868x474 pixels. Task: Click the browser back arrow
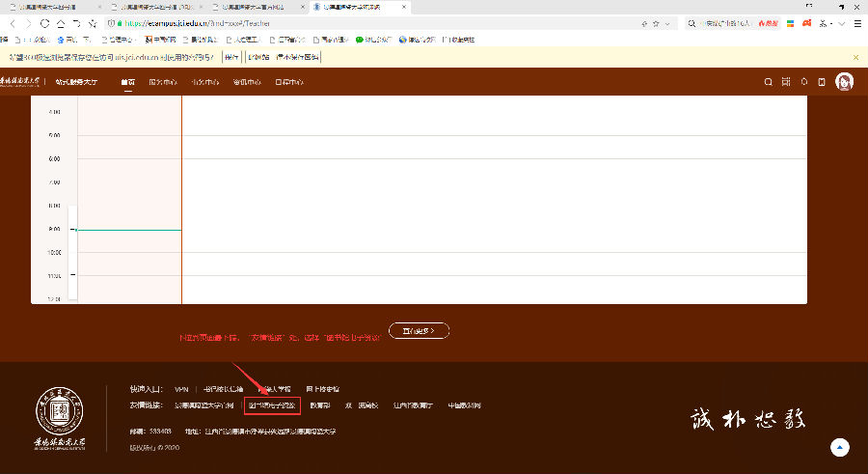[13, 24]
